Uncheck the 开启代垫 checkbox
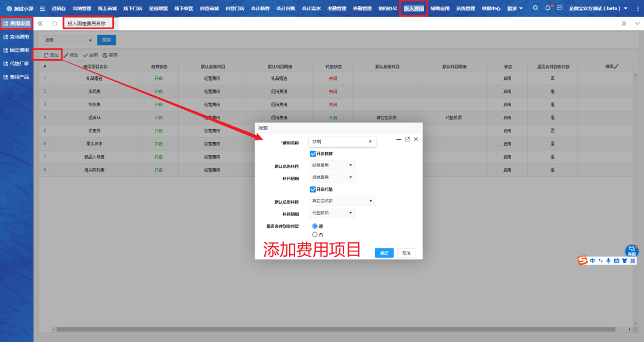 [x=313, y=189]
